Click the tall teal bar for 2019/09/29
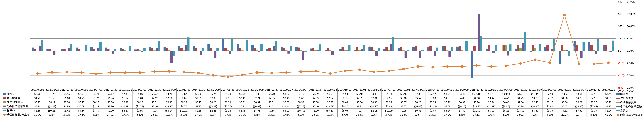This screenshot has height=117, width=644. click(x=525, y=42)
